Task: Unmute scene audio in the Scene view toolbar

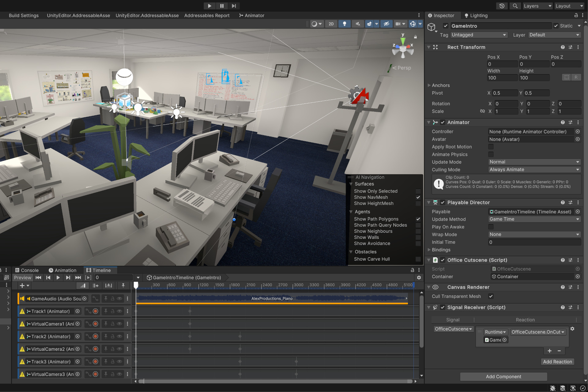Action: (358, 24)
